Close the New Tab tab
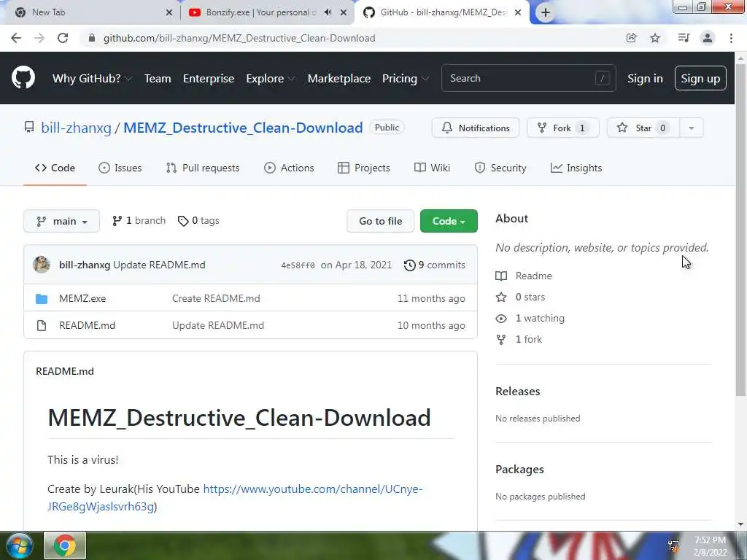 tap(169, 12)
